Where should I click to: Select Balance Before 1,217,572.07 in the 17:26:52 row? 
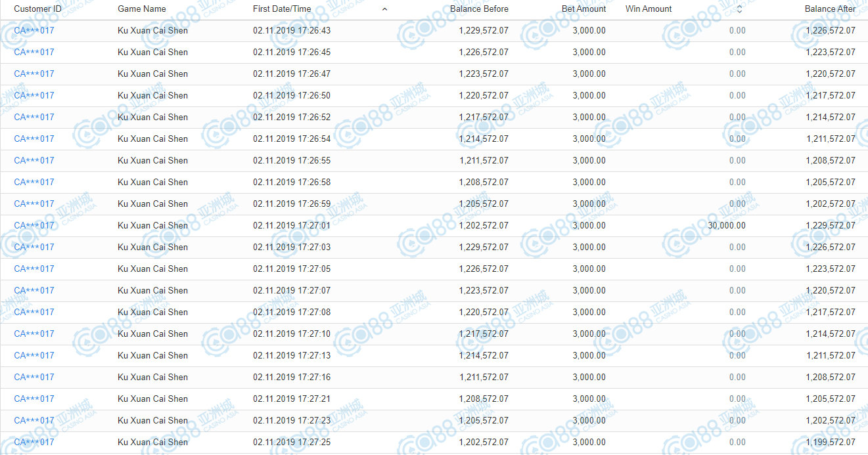(484, 117)
